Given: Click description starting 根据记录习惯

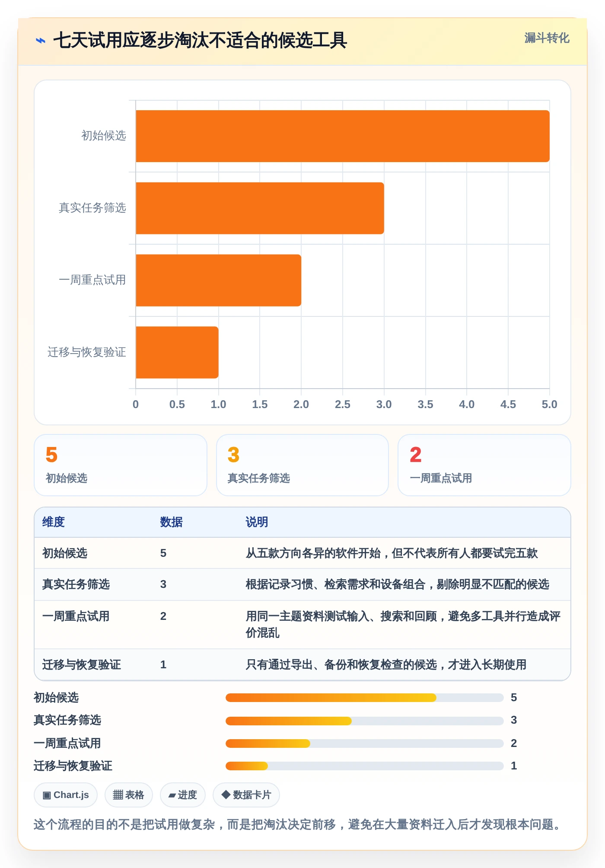Looking at the screenshot, I should pos(398,584).
